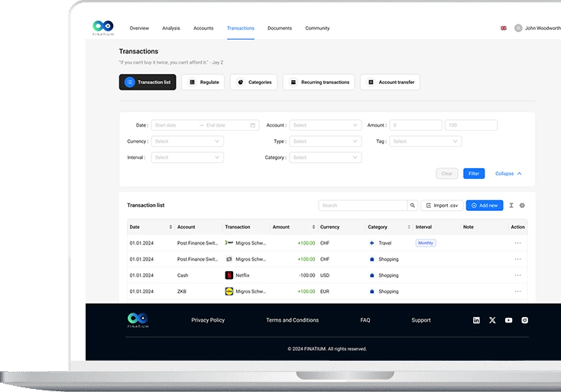Open the LinkedIn icon in footer

476,320
